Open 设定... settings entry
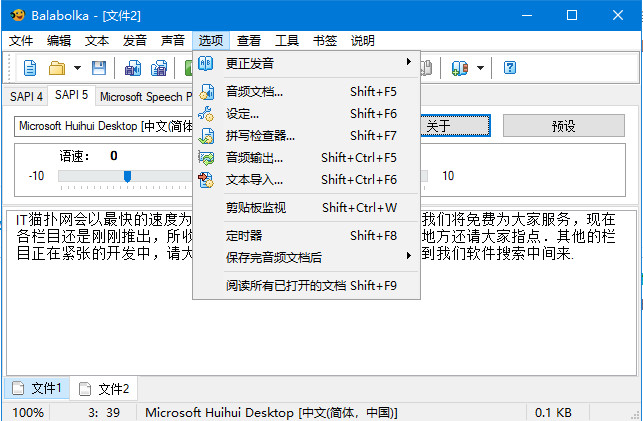The height and width of the screenshot is (421, 643). point(306,114)
